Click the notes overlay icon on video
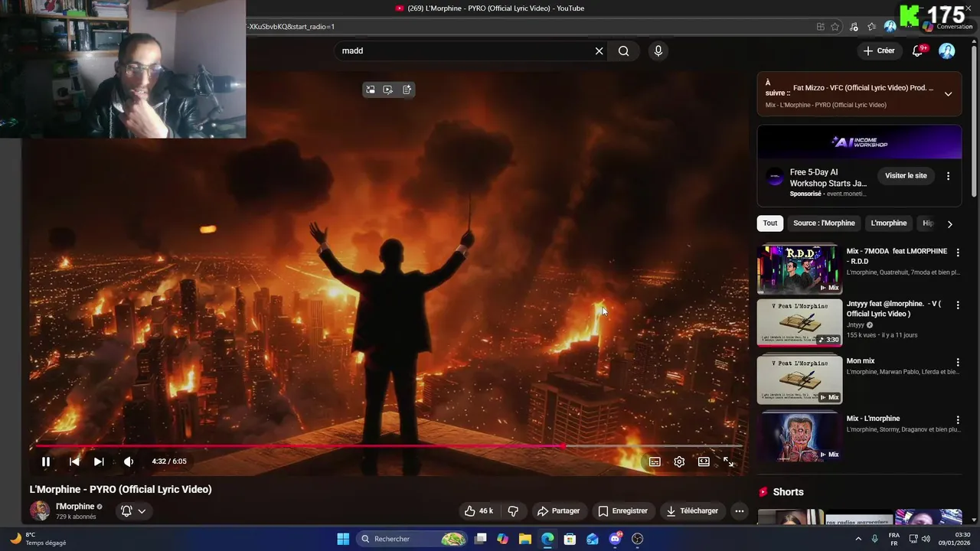 click(407, 90)
